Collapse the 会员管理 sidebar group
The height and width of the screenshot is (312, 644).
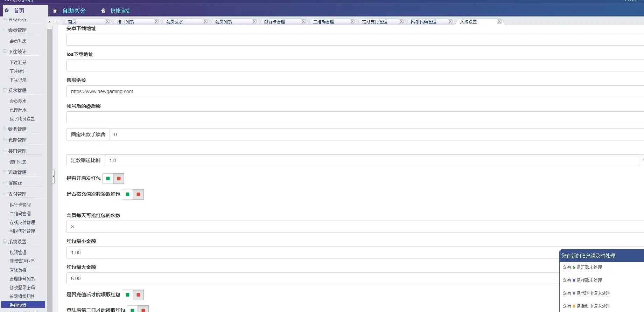pyautogui.click(x=5, y=30)
